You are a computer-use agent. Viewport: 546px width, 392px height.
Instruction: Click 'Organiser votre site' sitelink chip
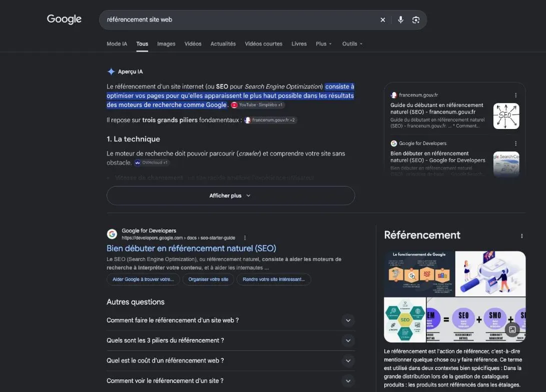coord(208,279)
